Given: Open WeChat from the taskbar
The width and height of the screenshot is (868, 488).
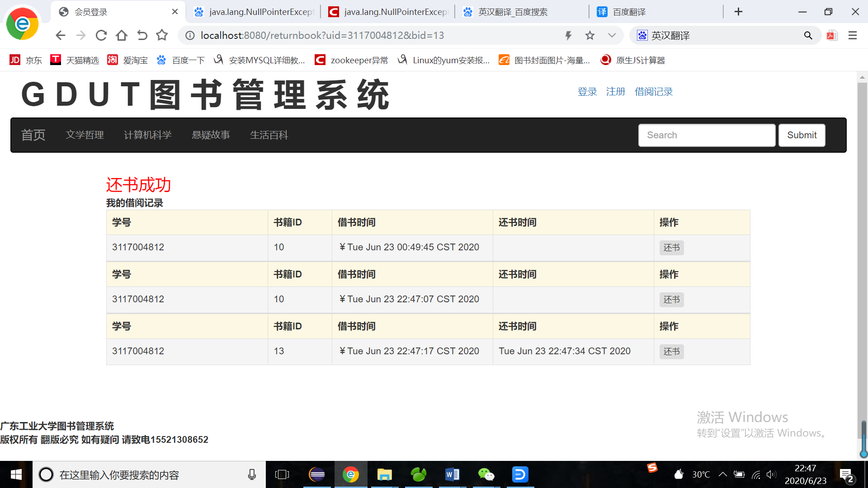Looking at the screenshot, I should click(486, 474).
